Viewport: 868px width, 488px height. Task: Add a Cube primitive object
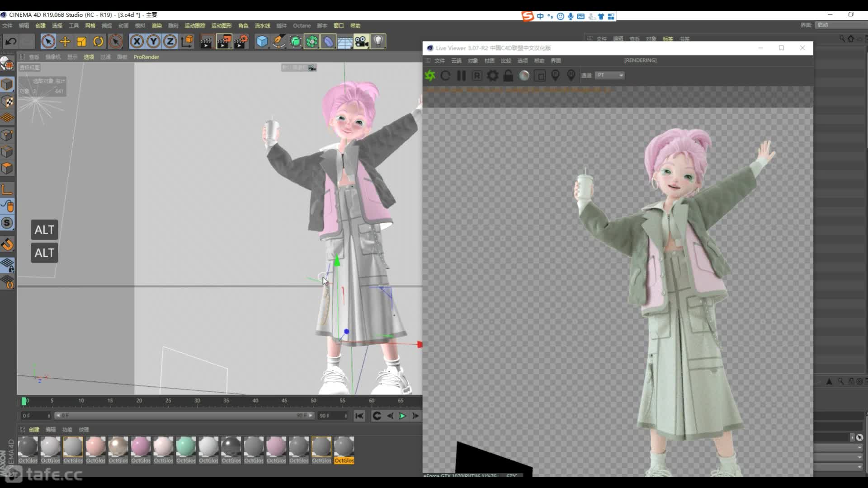click(x=262, y=42)
